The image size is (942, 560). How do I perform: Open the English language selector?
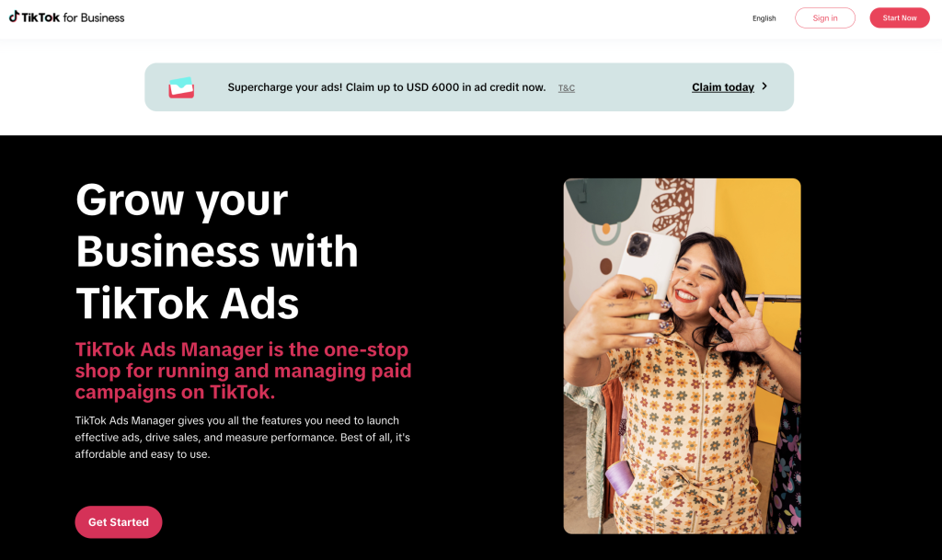764,18
